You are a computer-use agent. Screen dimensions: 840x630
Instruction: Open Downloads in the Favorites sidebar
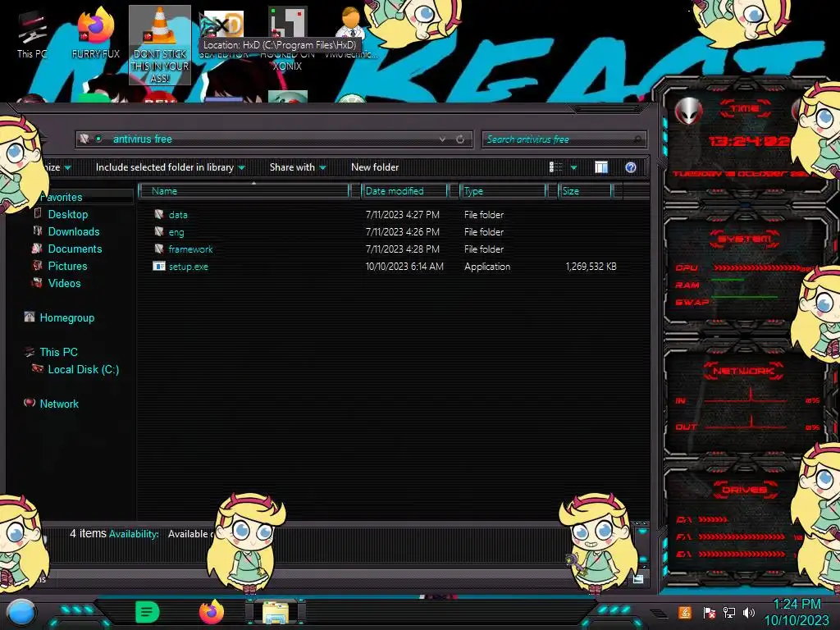coord(73,231)
